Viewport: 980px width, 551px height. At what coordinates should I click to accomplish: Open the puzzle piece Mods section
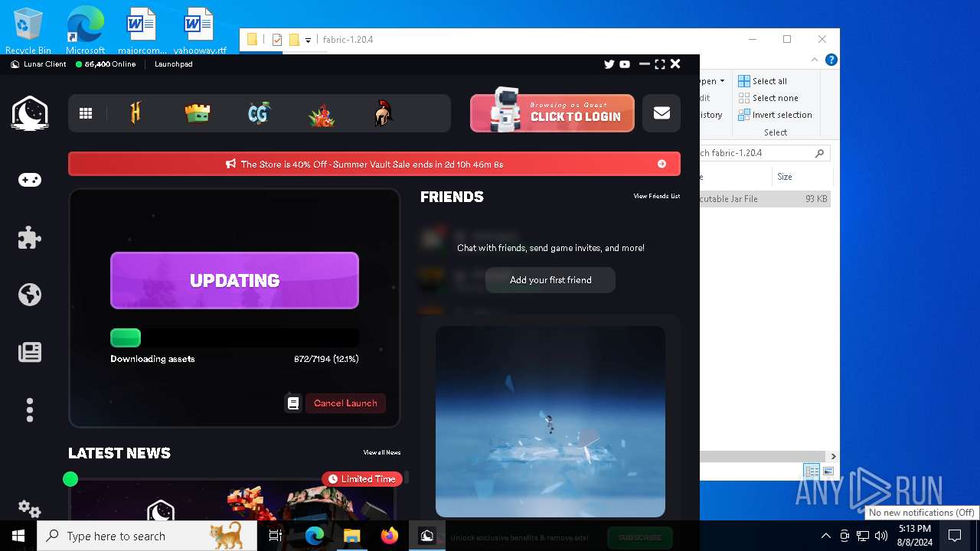(x=30, y=237)
